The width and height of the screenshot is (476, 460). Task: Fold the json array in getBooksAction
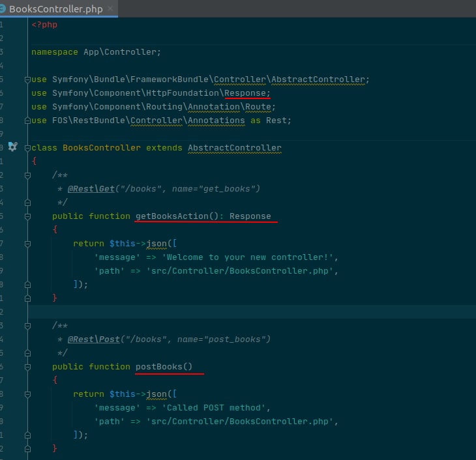(27, 244)
